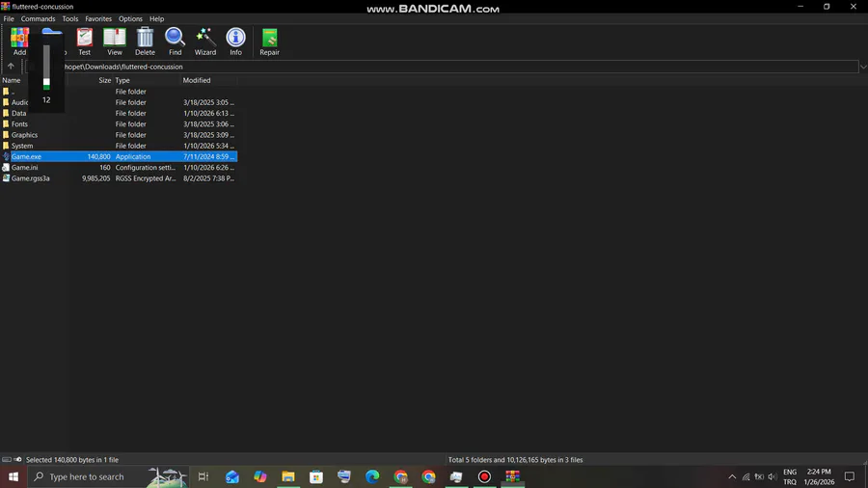Click the Game.rgss3a file icon
The height and width of the screenshot is (488, 868).
coord(6,178)
